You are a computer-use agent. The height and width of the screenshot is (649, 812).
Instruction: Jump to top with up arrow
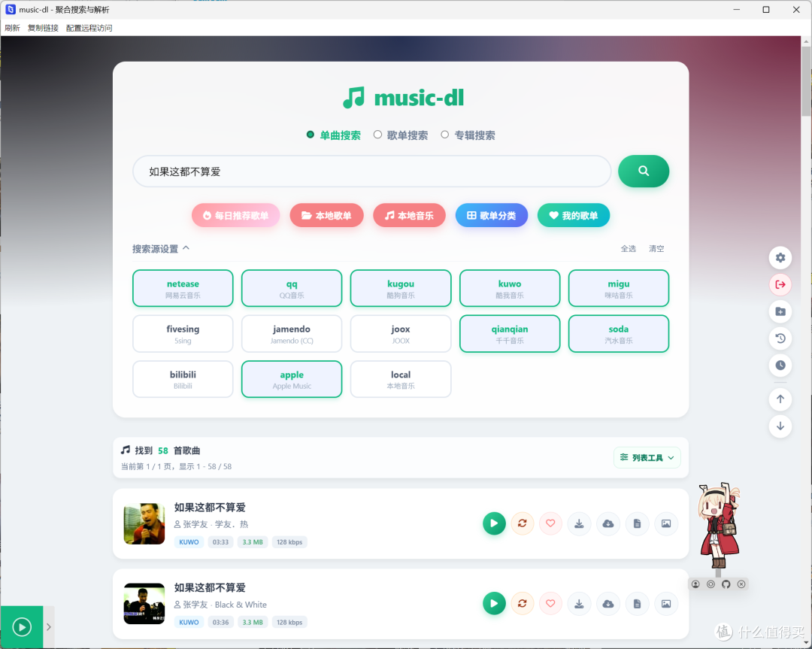pyautogui.click(x=780, y=399)
